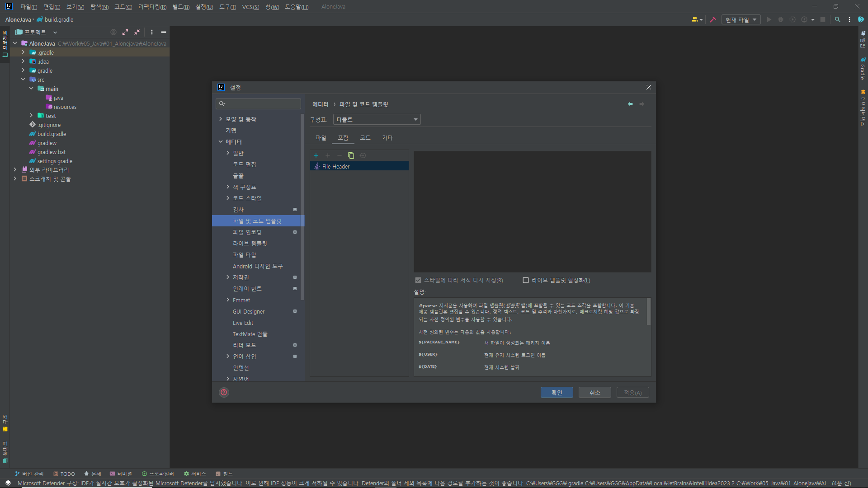Click the back navigation arrow in settings
Image resolution: width=868 pixels, height=488 pixels.
coord(630,104)
